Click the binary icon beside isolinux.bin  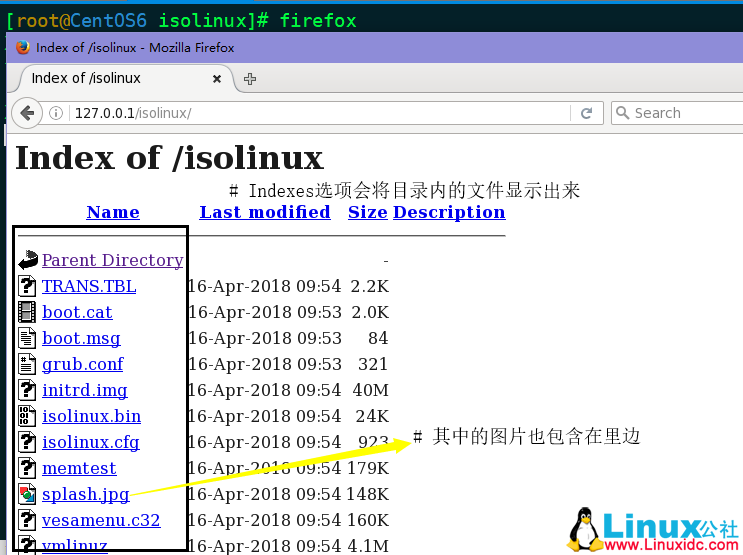click(27, 416)
